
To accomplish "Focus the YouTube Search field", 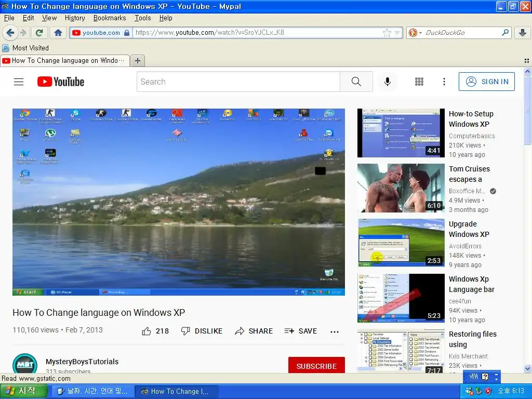I will (x=238, y=82).
